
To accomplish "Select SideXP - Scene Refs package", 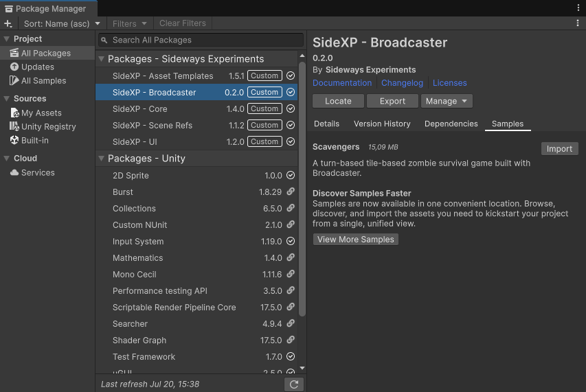I will tap(196, 125).
